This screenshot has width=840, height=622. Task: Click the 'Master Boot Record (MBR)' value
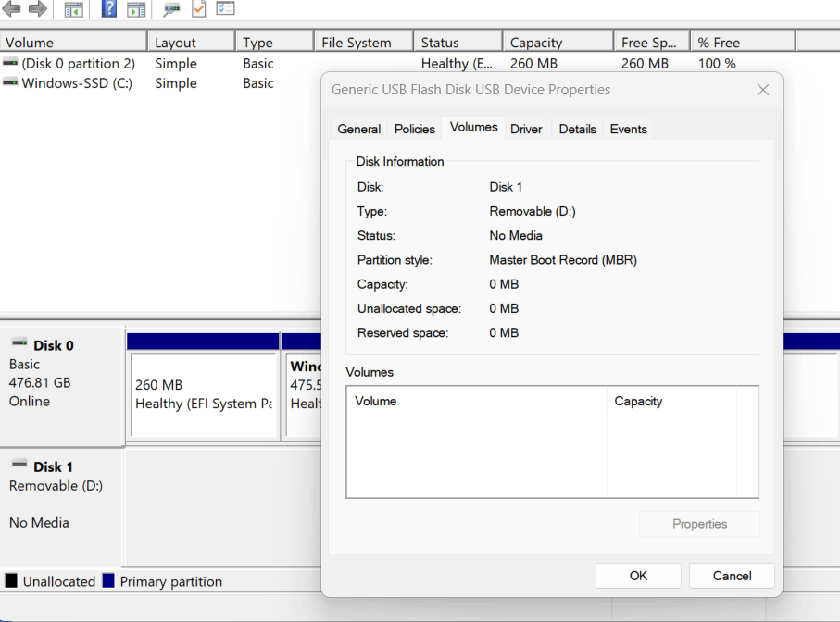[563, 260]
